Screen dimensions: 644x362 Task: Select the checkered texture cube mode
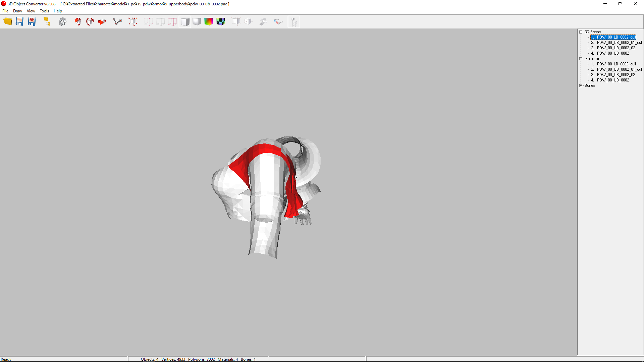221,22
